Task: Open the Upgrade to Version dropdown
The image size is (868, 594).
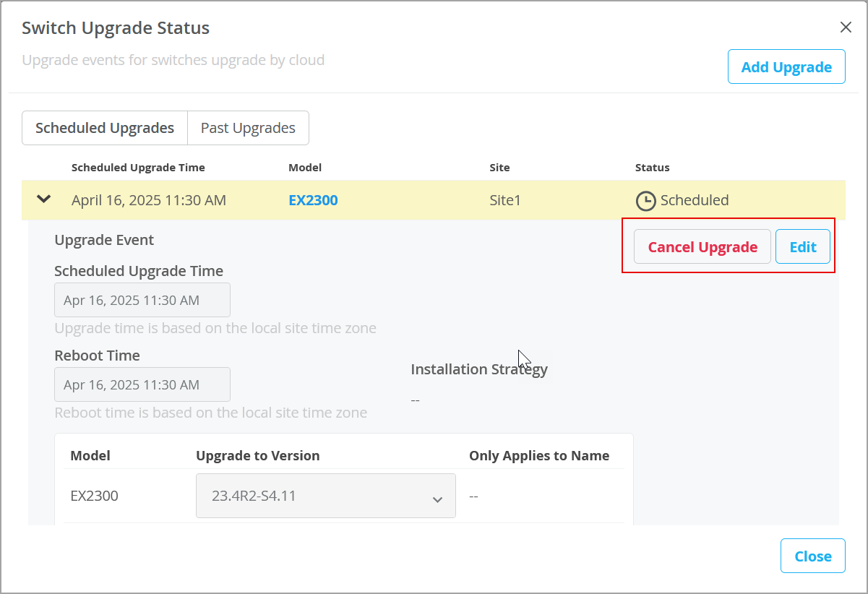Action: pos(325,496)
